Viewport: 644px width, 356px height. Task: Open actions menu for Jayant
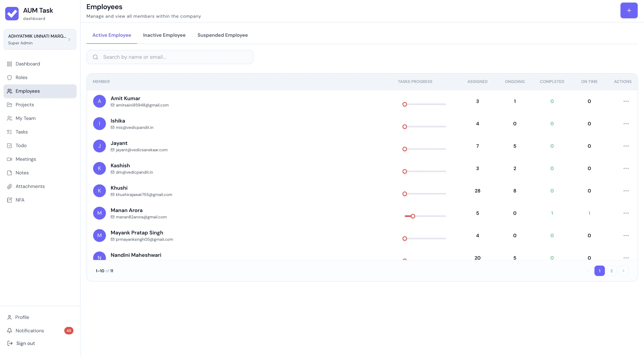tap(626, 146)
